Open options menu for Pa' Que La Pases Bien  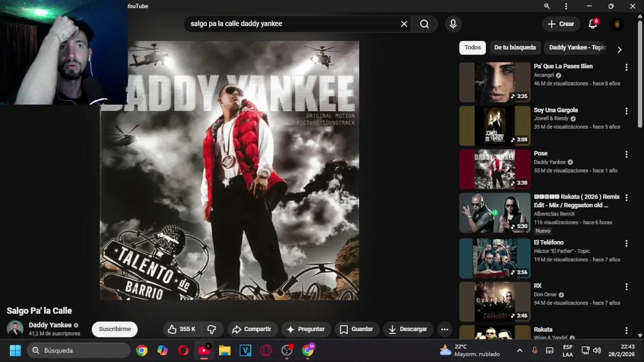[626, 67]
